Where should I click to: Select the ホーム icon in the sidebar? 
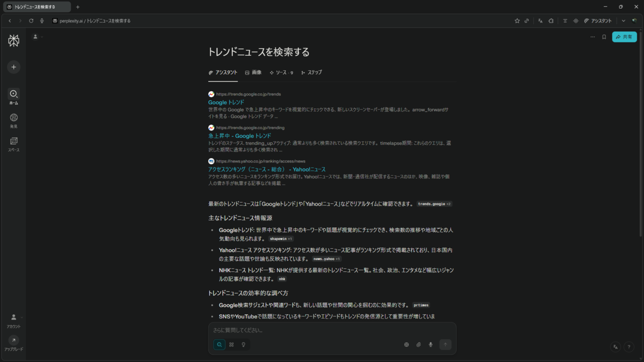pos(13,97)
